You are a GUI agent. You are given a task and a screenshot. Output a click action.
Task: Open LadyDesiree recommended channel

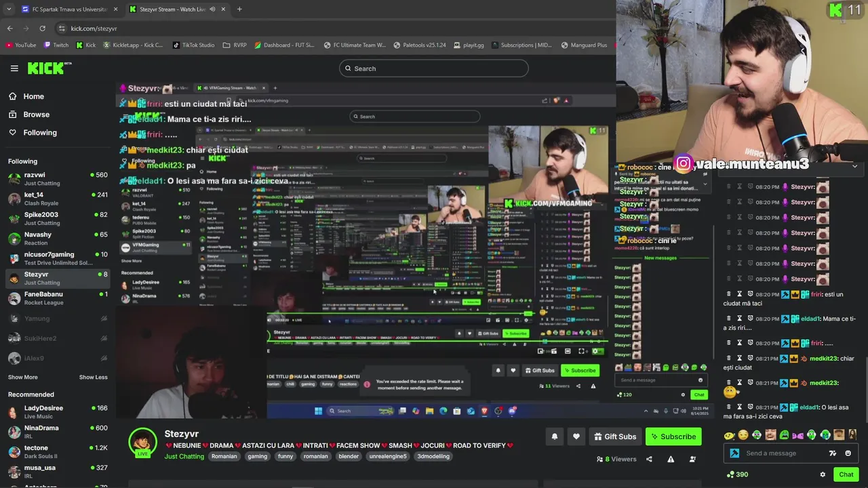point(58,412)
